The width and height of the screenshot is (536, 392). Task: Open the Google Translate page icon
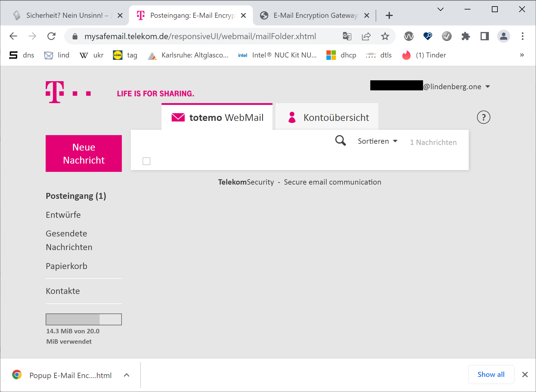coord(347,36)
